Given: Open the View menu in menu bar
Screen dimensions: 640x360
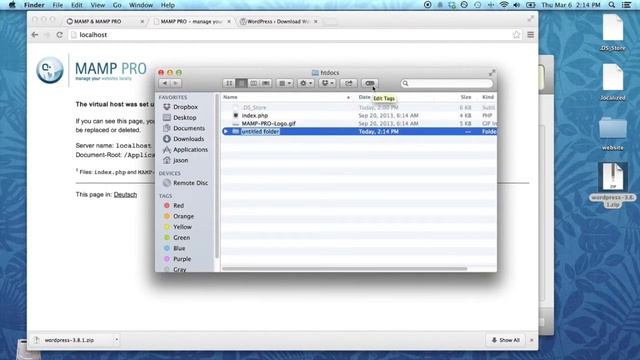Looking at the screenshot, I should pyautogui.click(x=98, y=5).
